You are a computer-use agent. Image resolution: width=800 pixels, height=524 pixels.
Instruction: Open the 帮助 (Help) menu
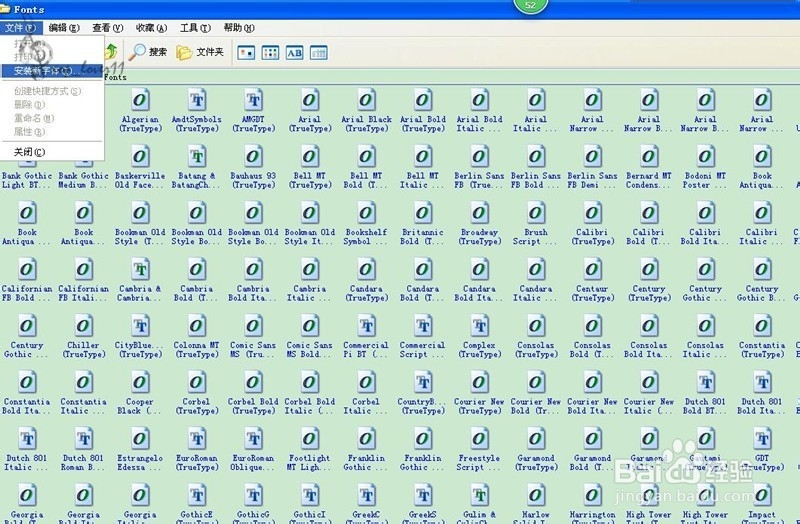pos(239,28)
